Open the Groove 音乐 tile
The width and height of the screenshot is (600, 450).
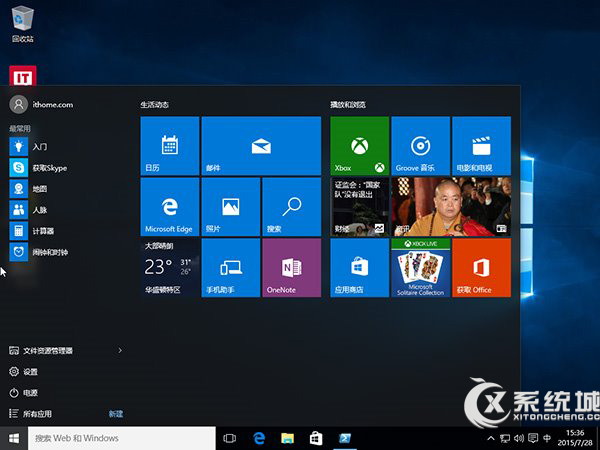421,146
